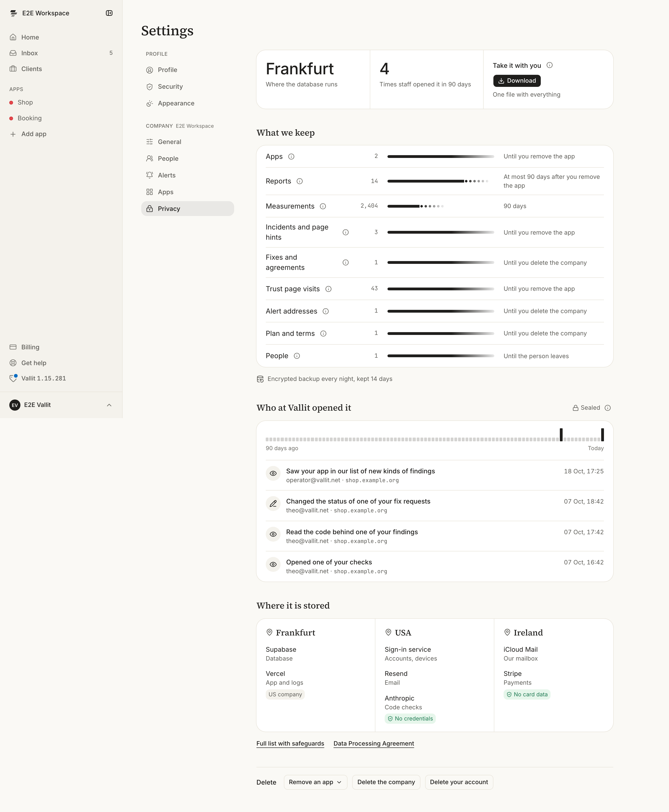Click the Apps retention bar

(x=440, y=157)
